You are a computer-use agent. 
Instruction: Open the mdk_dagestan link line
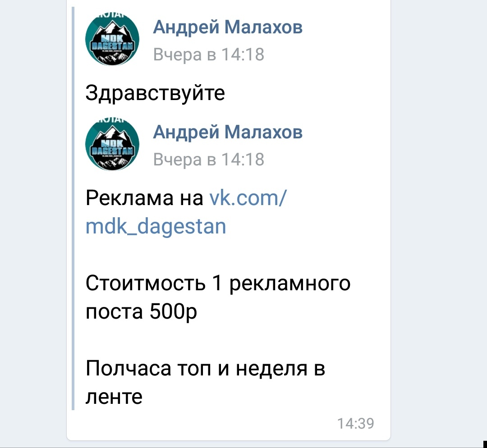(x=156, y=226)
